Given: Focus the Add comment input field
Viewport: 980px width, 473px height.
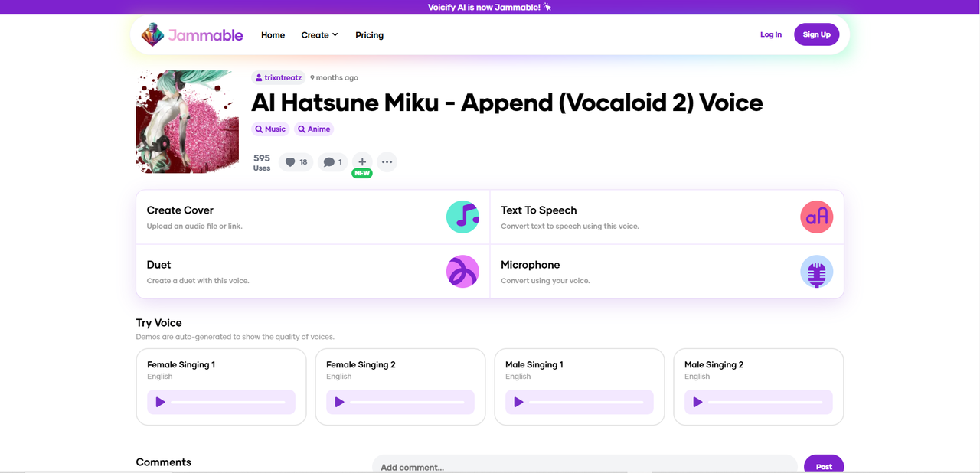Looking at the screenshot, I should click(585, 465).
